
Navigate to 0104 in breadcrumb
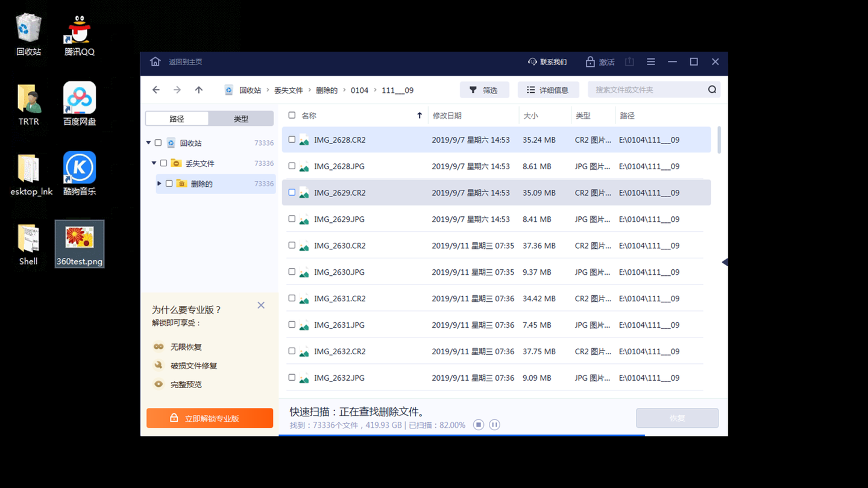359,90
